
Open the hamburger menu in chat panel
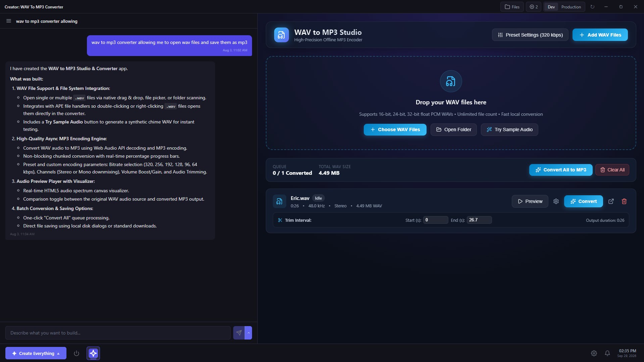pyautogui.click(x=9, y=21)
